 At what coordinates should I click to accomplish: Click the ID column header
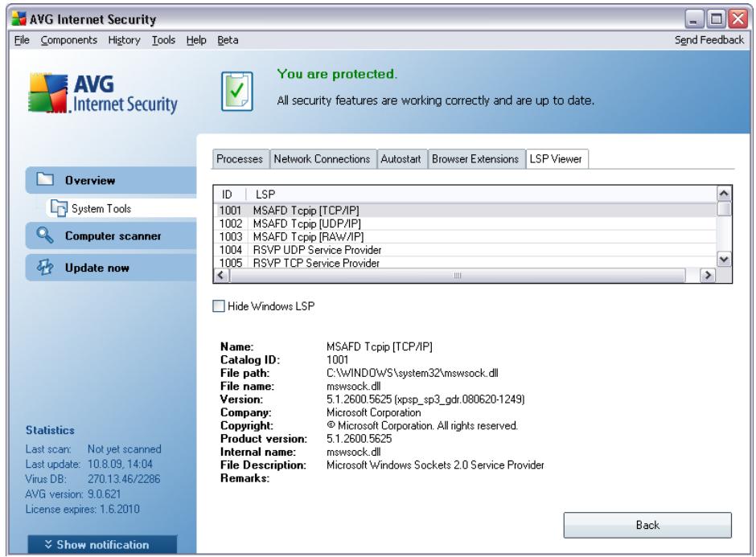[230, 195]
